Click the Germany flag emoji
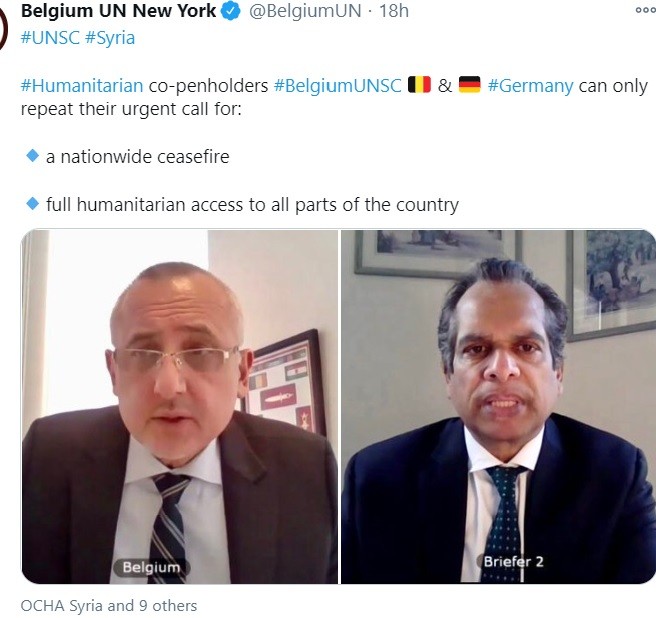Image resolution: width=656 pixels, height=618 pixels. (469, 85)
